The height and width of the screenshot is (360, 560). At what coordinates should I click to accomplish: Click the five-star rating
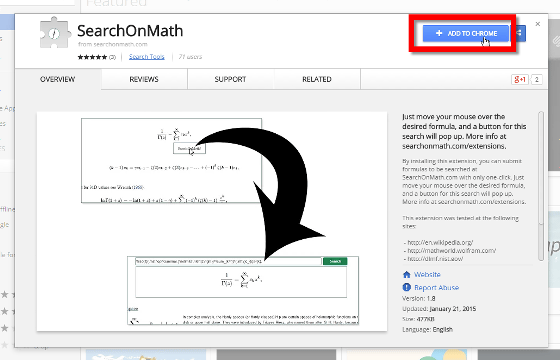[92, 57]
